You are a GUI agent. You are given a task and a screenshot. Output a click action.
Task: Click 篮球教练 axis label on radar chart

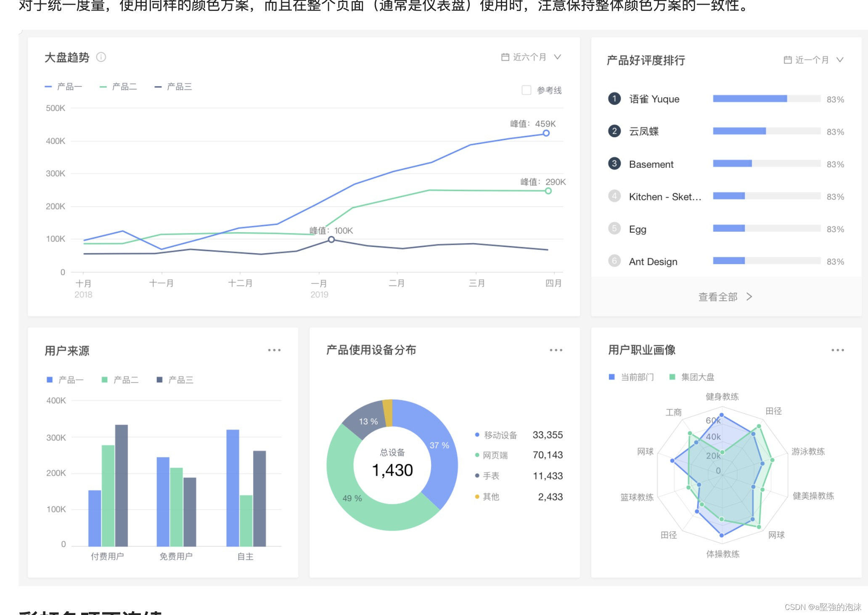[x=637, y=497]
